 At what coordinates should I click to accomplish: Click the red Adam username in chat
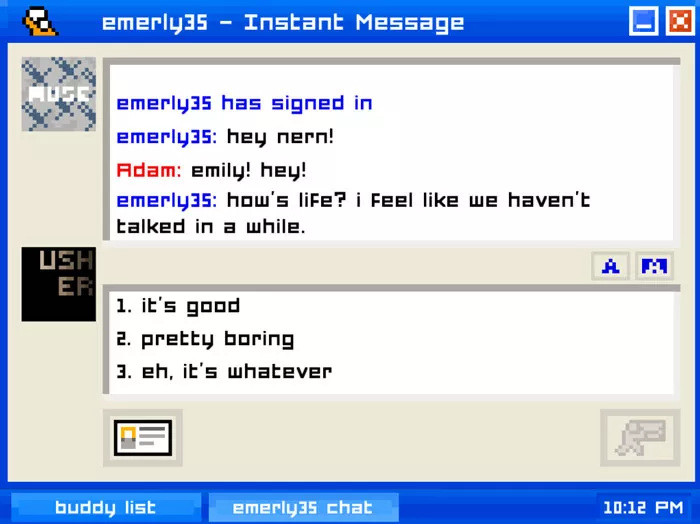click(149, 171)
